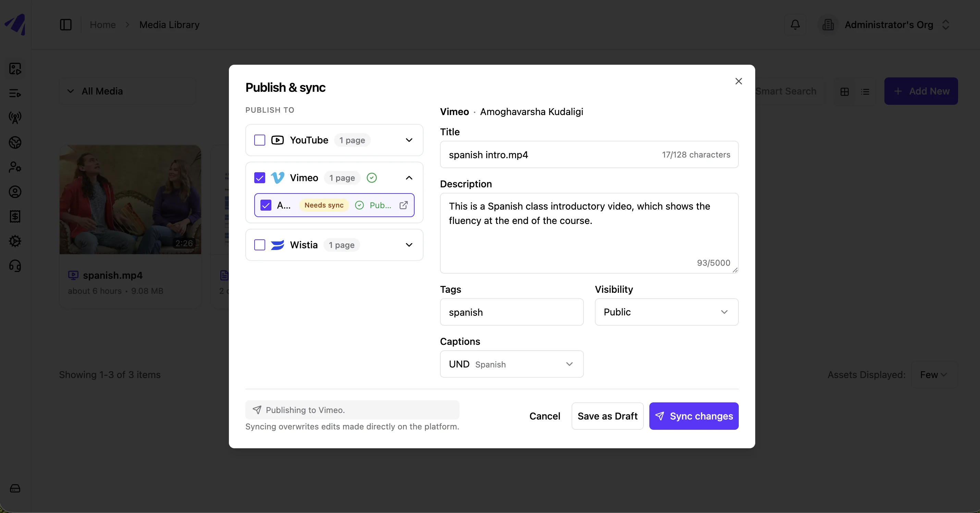Open the support headset sidebar icon
This screenshot has height=513, width=980.
point(15,266)
